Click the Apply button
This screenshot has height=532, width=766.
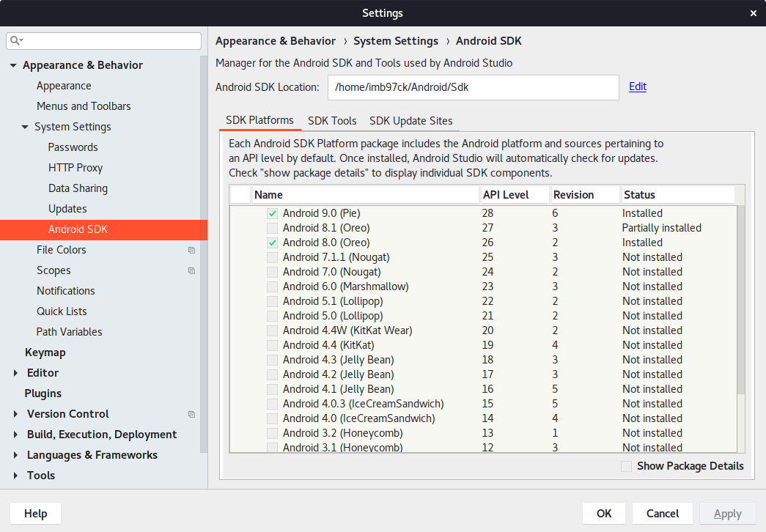[727, 514]
